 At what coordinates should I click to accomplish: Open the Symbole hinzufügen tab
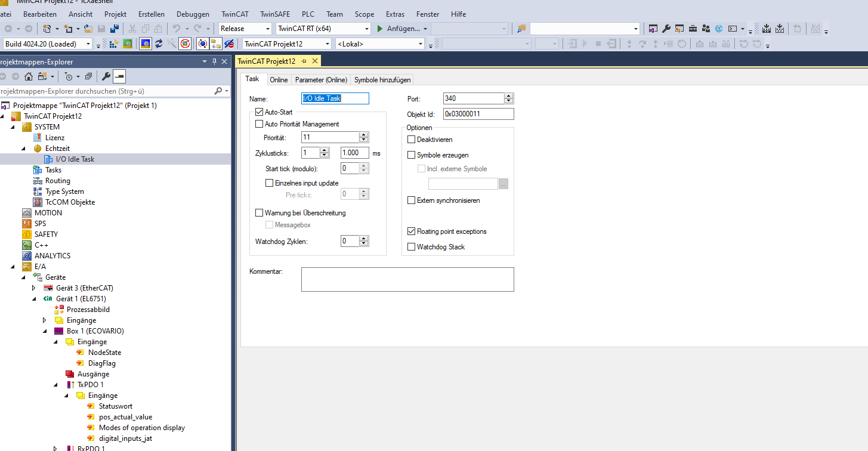(382, 80)
